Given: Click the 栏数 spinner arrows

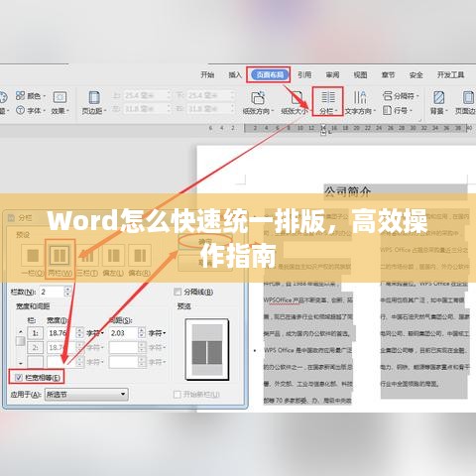Looking at the screenshot, I should coord(67,292).
